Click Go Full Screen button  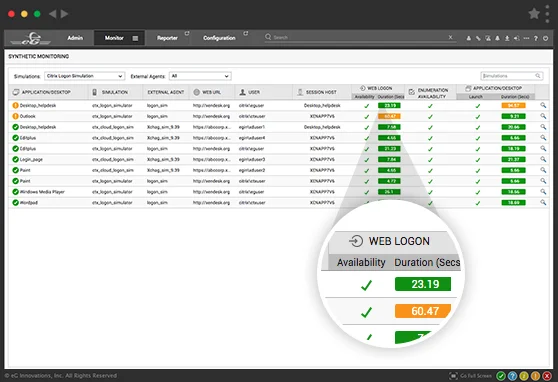tap(471, 376)
